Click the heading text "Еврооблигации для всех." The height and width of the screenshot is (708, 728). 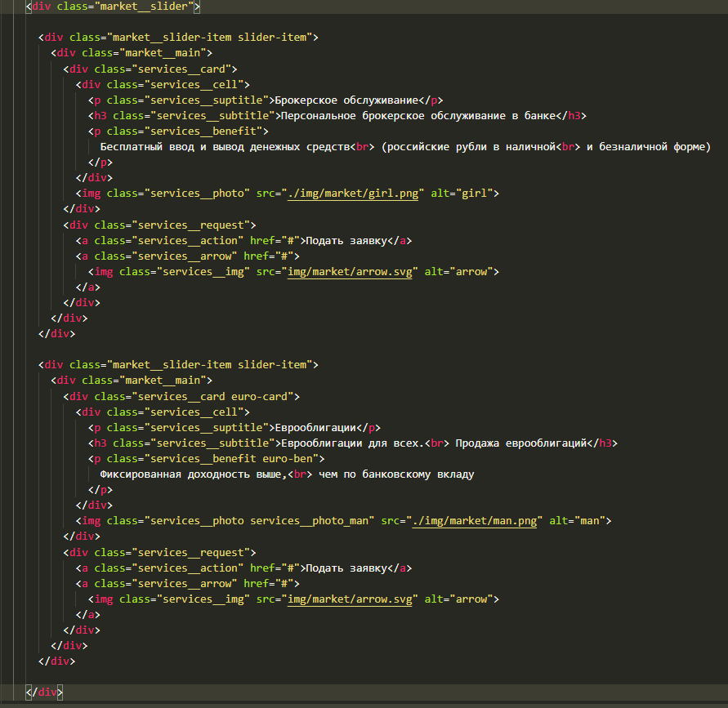pos(353,443)
